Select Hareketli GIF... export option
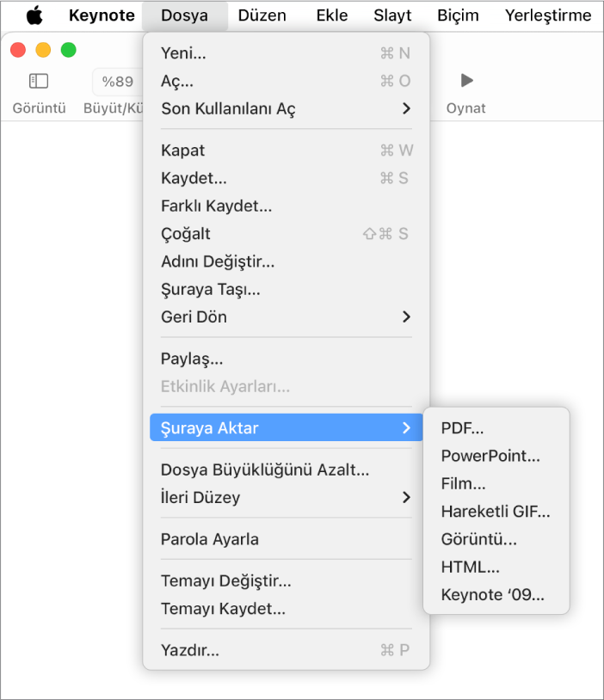This screenshot has width=604, height=700. pyautogui.click(x=496, y=511)
